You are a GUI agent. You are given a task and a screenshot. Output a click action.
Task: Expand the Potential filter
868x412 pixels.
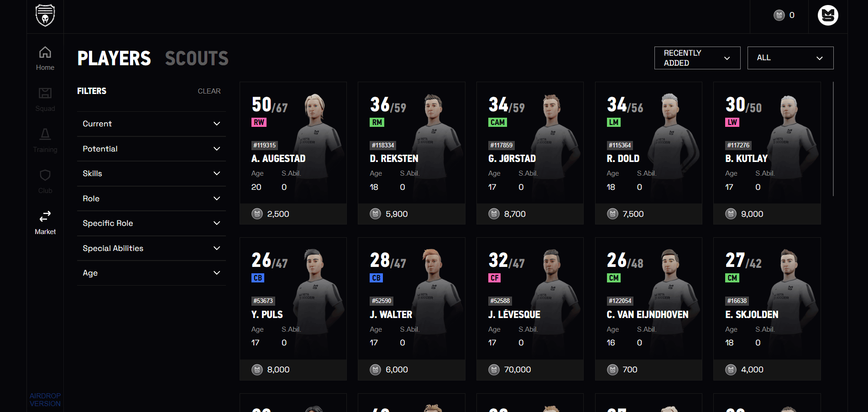(151, 149)
